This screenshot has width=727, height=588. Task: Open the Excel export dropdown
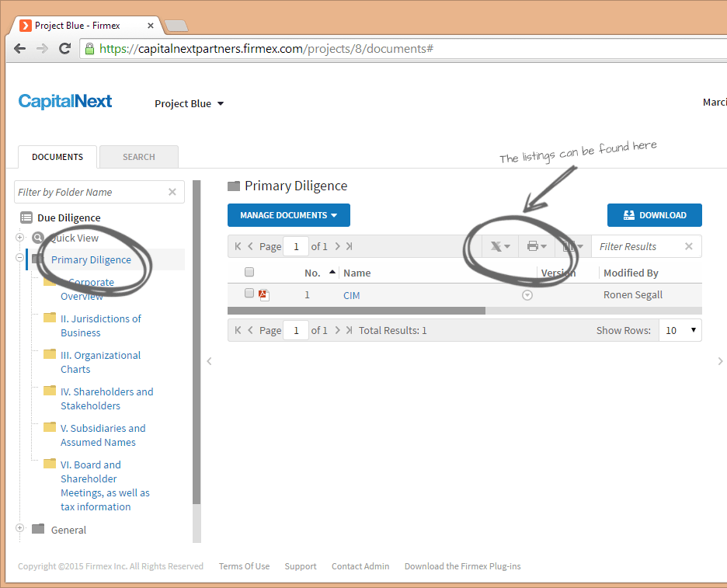point(500,246)
